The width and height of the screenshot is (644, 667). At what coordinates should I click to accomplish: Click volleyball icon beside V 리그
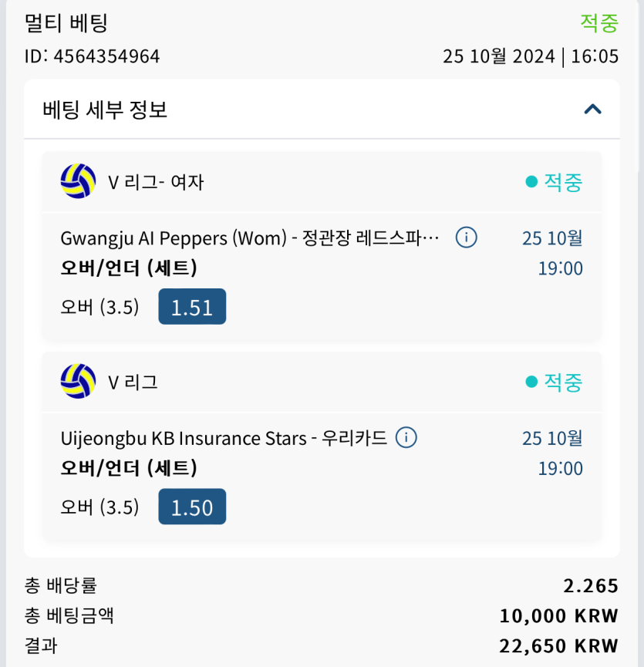(78, 382)
